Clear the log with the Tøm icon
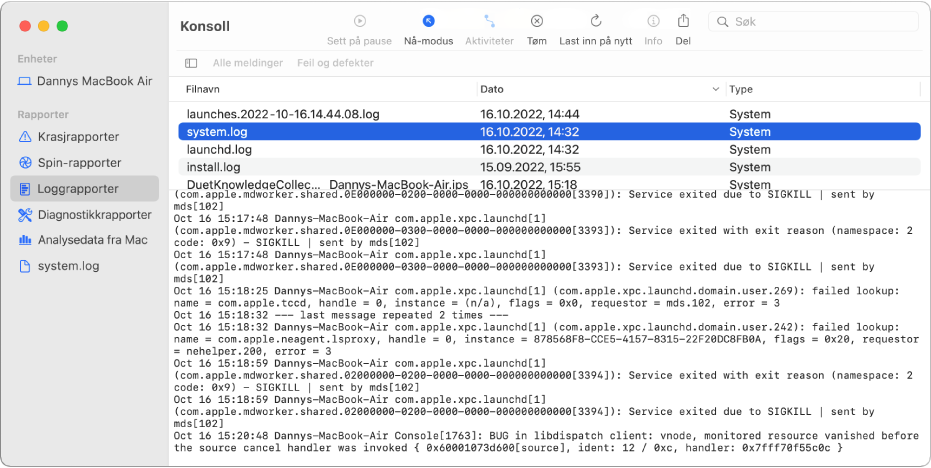 (x=536, y=21)
